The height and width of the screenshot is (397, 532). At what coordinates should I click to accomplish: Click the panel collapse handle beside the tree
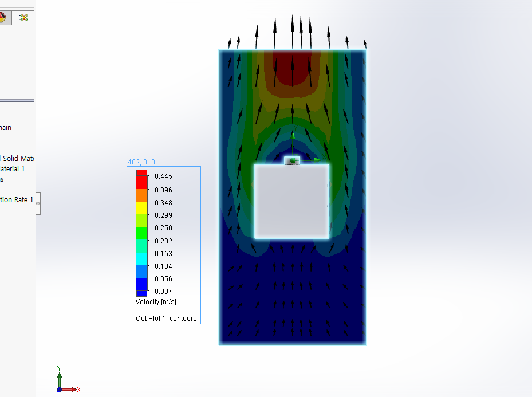point(38,203)
